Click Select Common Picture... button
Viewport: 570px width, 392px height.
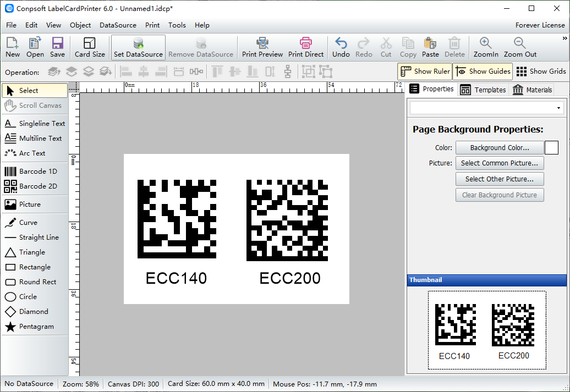pos(500,163)
